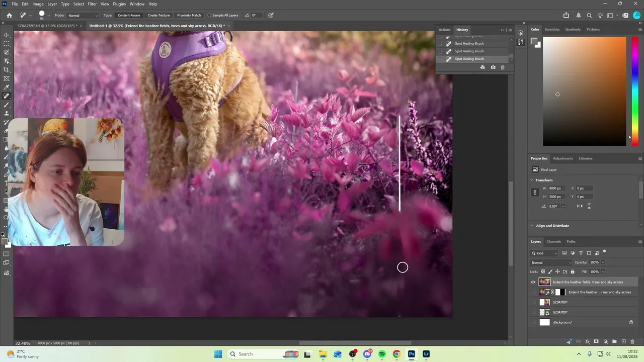644x362 pixels.
Task: Select the Move tool
Action: click(x=7, y=35)
